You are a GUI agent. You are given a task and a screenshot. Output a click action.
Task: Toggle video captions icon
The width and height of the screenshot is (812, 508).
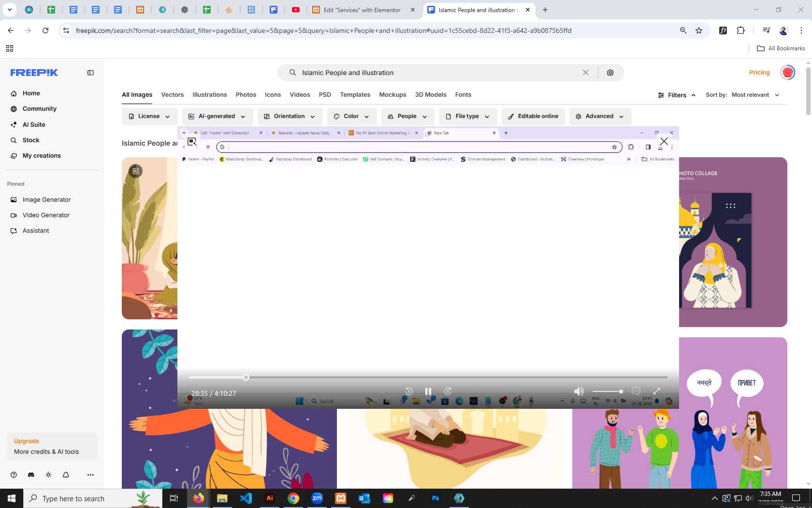point(636,391)
